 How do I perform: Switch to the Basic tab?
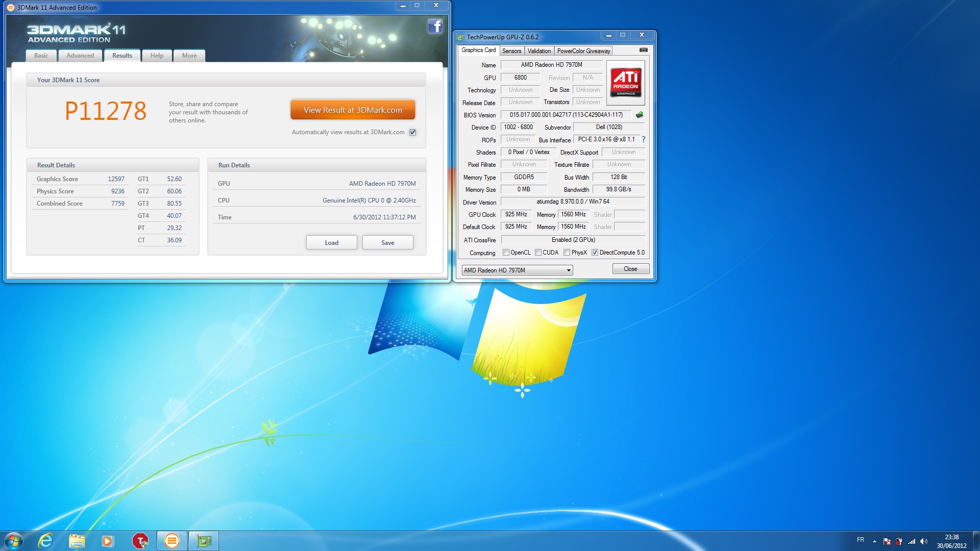pos(41,56)
